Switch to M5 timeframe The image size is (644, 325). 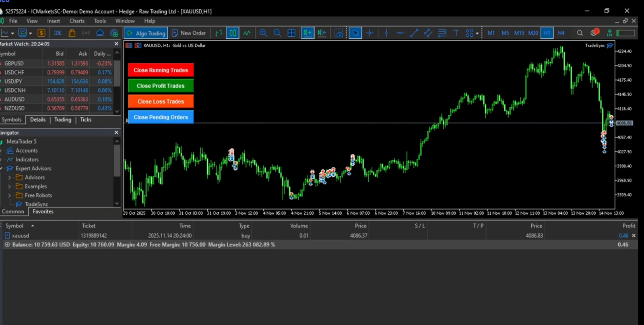coord(505,33)
